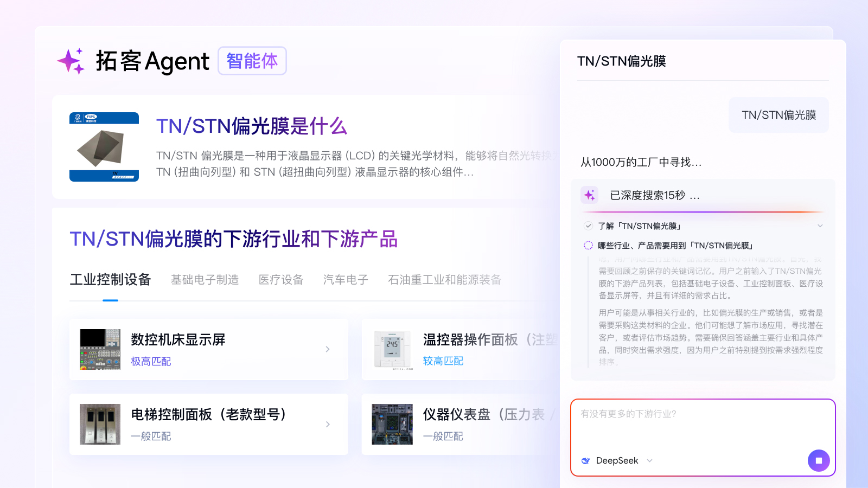
Task: Click the sparkle logo beside 拓客Agent
Action: pyautogui.click(x=71, y=61)
